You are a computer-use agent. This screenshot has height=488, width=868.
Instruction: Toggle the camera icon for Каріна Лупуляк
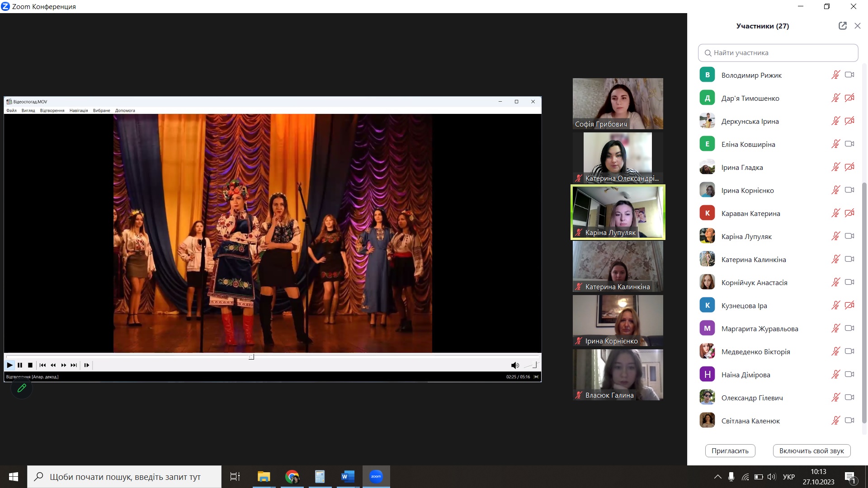[x=849, y=236]
